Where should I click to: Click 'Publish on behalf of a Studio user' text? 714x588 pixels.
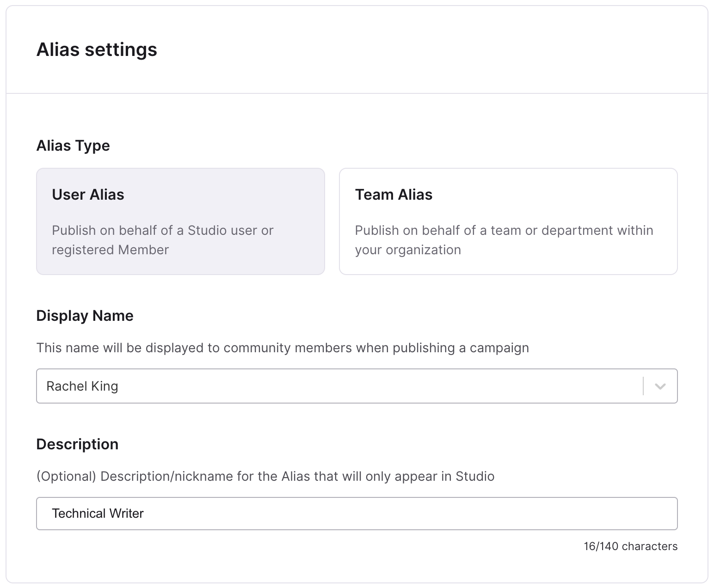pyautogui.click(x=162, y=230)
